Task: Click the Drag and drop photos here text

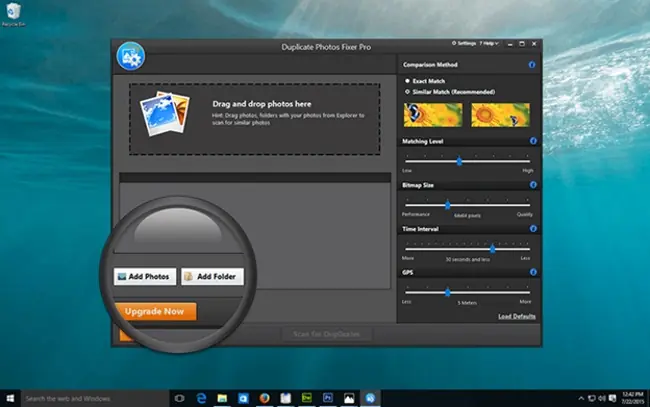Action: (x=262, y=104)
